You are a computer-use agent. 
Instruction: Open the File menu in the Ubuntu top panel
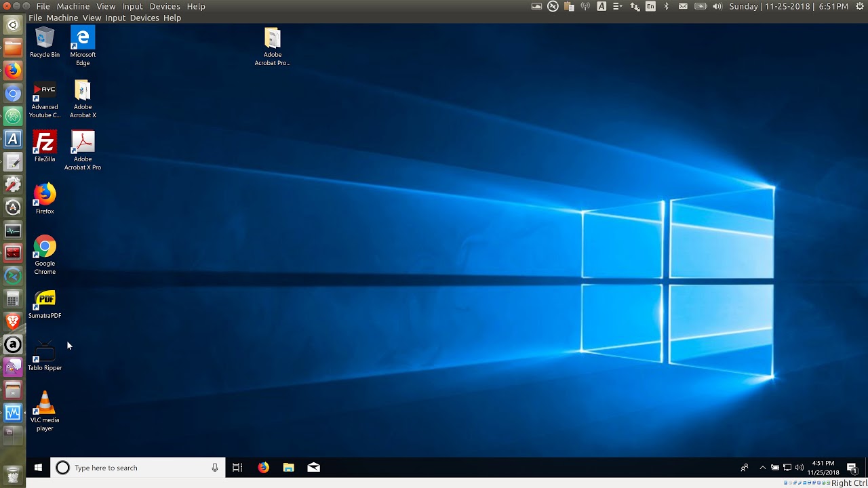click(x=43, y=6)
